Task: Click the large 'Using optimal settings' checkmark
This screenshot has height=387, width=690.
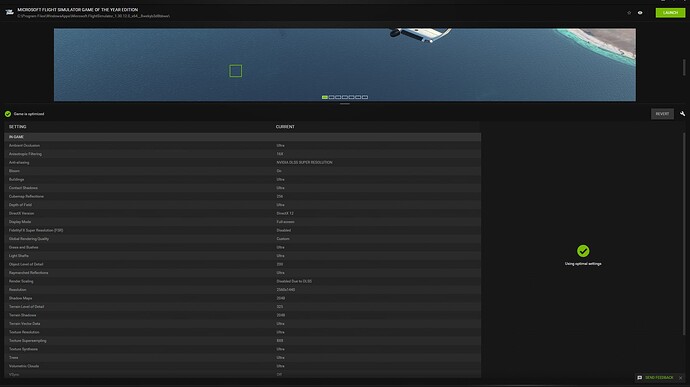Action: [x=583, y=251]
